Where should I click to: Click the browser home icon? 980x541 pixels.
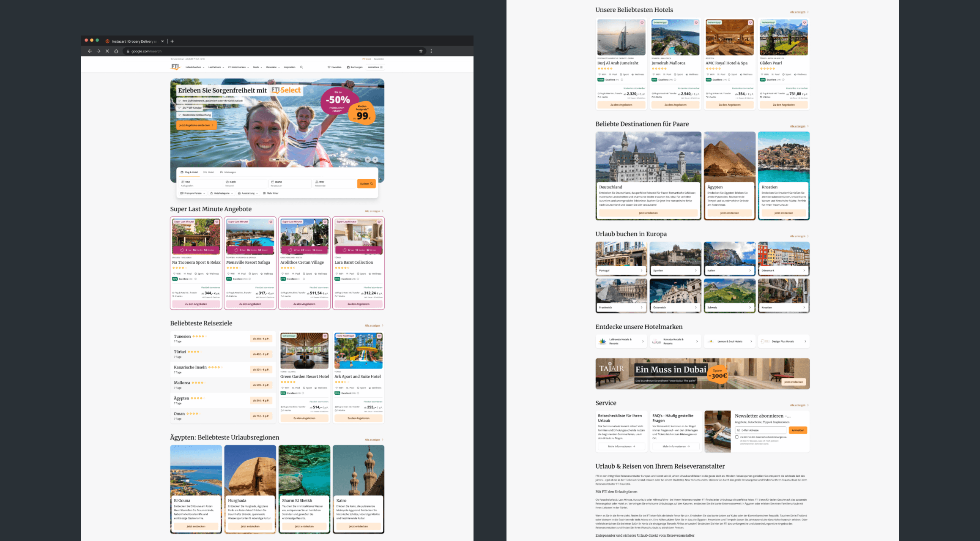(x=116, y=51)
